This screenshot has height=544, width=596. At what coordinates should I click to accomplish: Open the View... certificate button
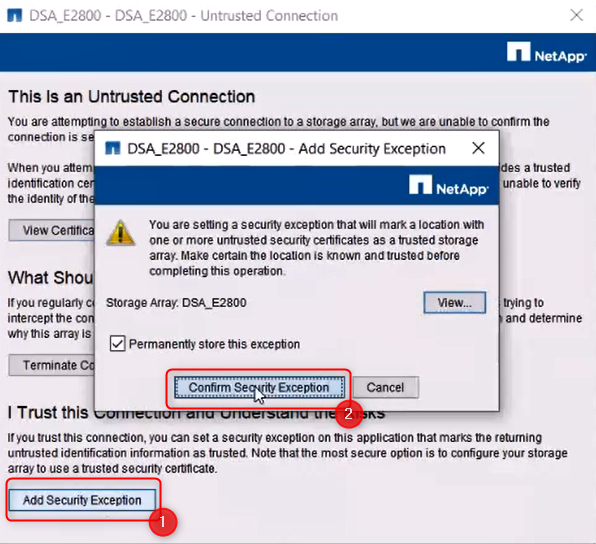point(455,303)
